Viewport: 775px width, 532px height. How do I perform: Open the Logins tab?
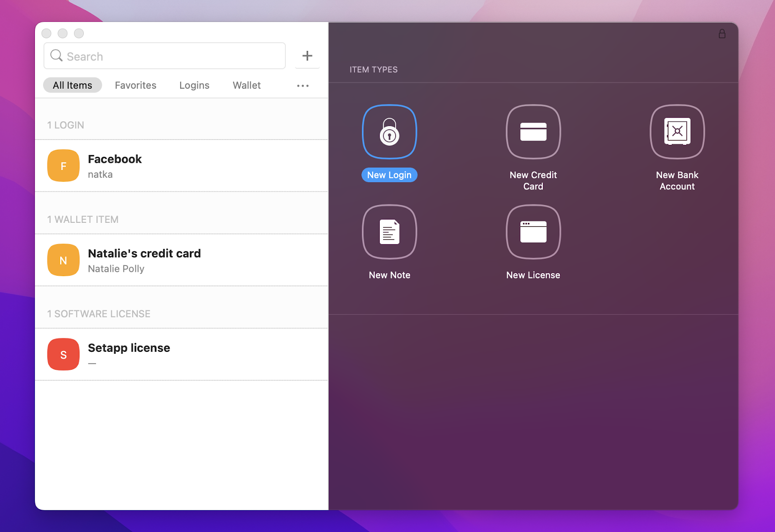(194, 85)
